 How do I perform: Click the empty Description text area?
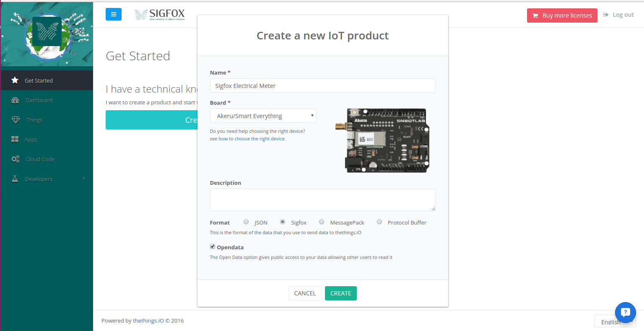pyautogui.click(x=322, y=200)
